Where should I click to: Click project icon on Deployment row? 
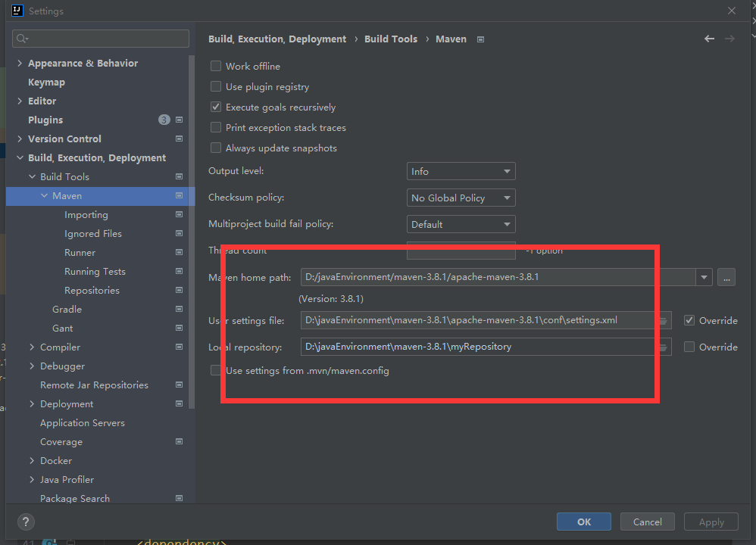[179, 403]
